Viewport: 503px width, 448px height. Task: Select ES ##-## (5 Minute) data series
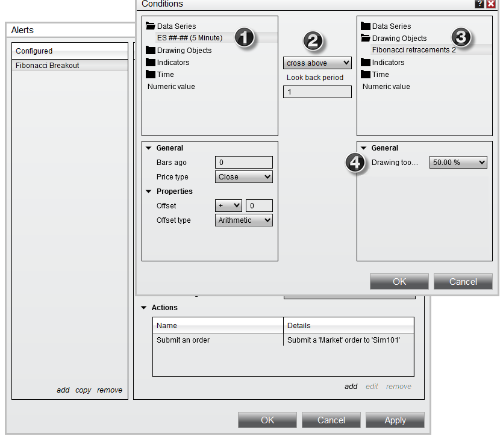point(190,38)
